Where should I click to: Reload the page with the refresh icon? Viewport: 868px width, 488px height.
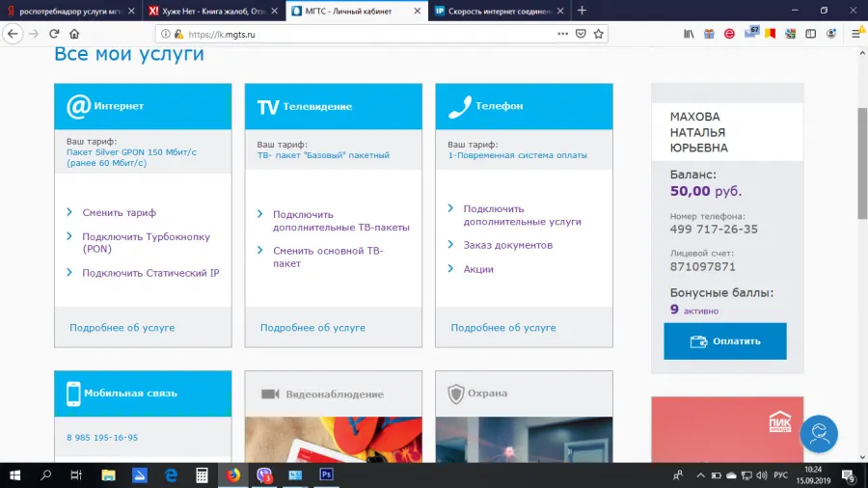tap(54, 34)
